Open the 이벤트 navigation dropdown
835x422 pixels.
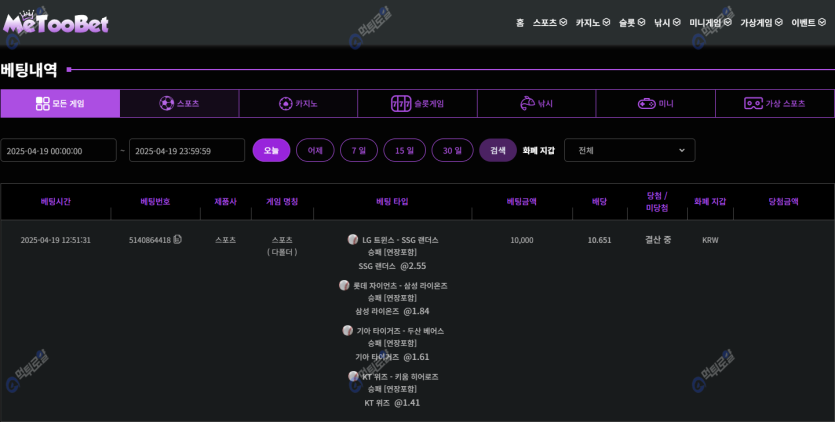click(x=808, y=22)
